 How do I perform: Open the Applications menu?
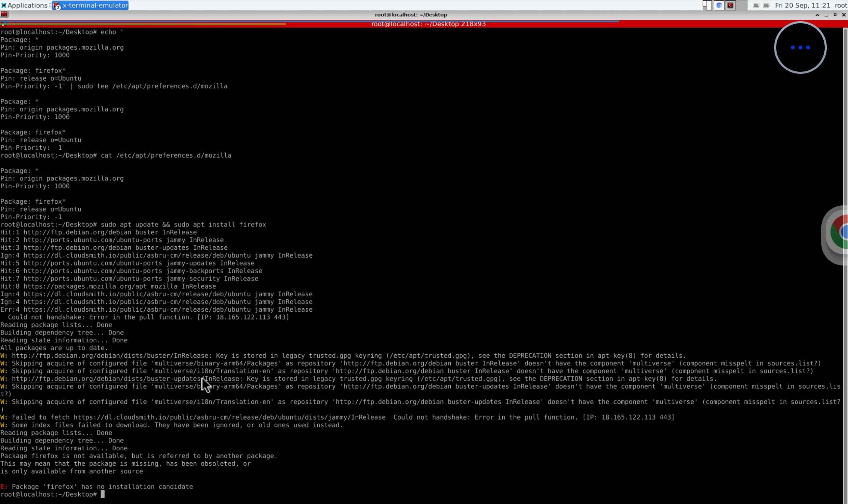point(26,5)
